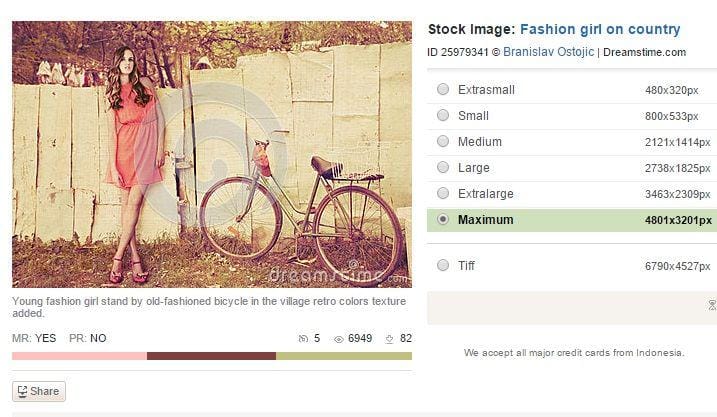Click the hourglass icon at right edge

[712, 305]
